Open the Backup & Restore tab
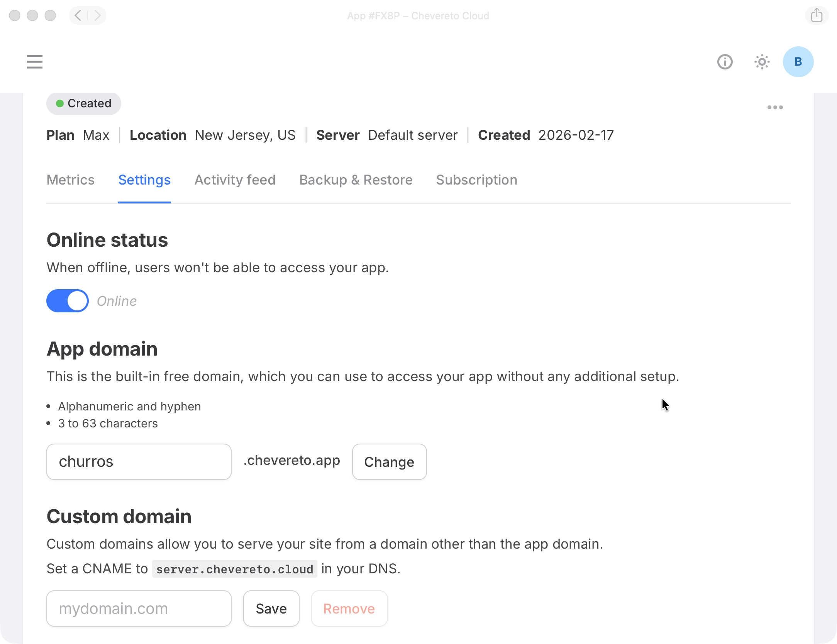The height and width of the screenshot is (644, 837). (356, 180)
